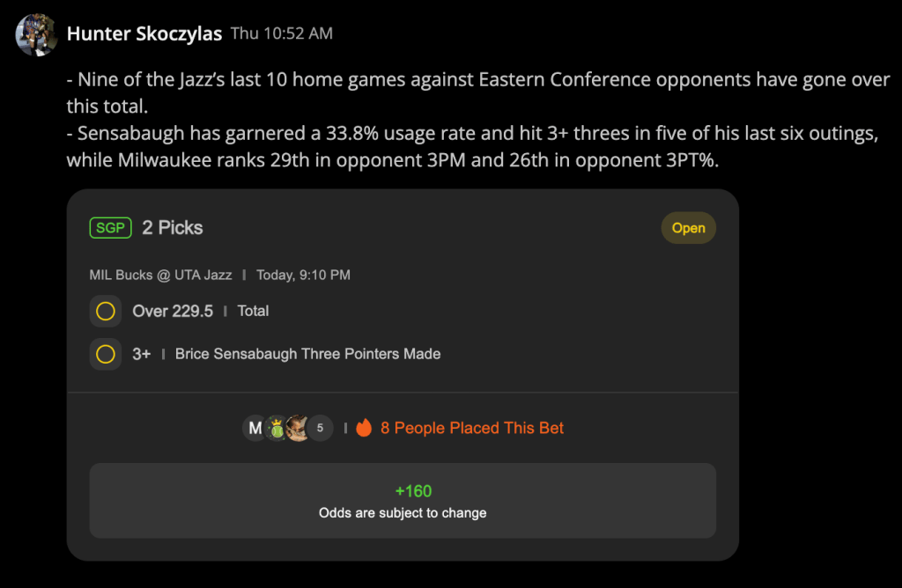The image size is (902, 588).
Task: Open "8 People Placed This Bet" link
Action: click(x=472, y=428)
